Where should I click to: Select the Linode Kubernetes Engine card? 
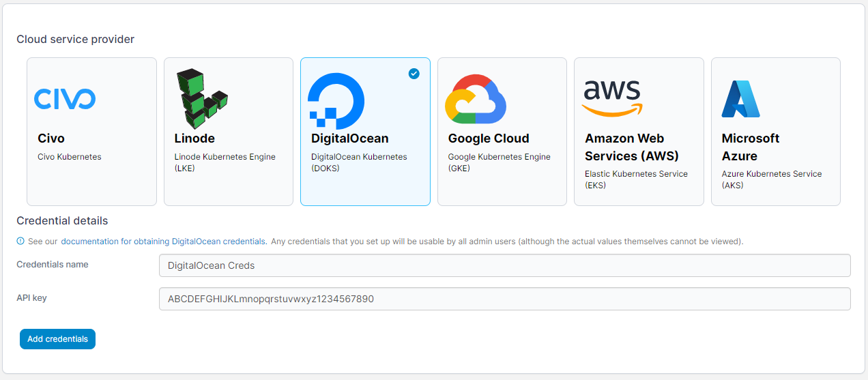(x=229, y=132)
